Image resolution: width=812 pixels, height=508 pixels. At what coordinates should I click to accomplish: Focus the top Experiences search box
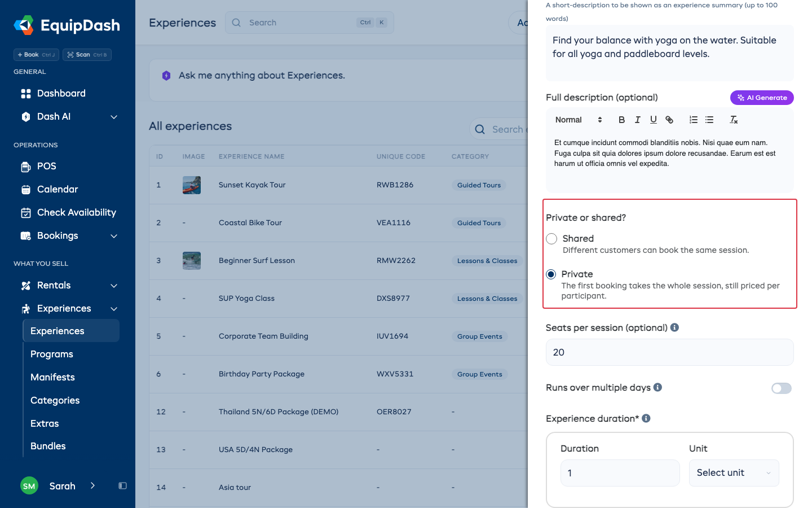pos(310,23)
